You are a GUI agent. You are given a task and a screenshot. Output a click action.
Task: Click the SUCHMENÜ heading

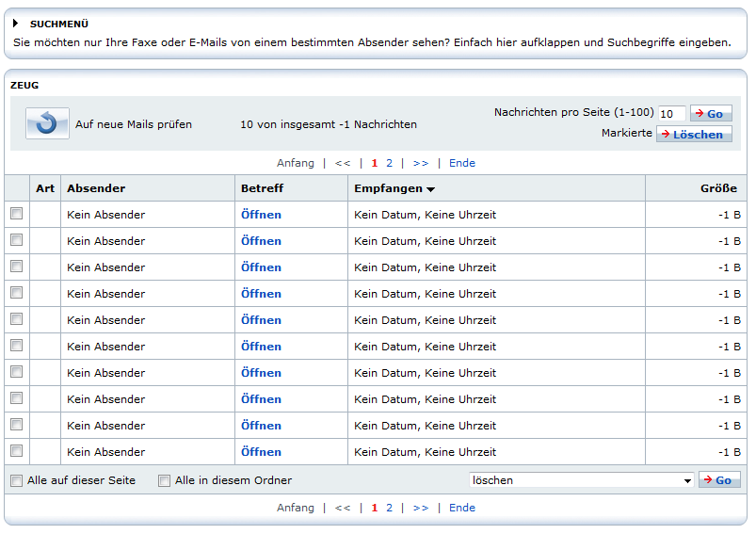tap(59, 24)
